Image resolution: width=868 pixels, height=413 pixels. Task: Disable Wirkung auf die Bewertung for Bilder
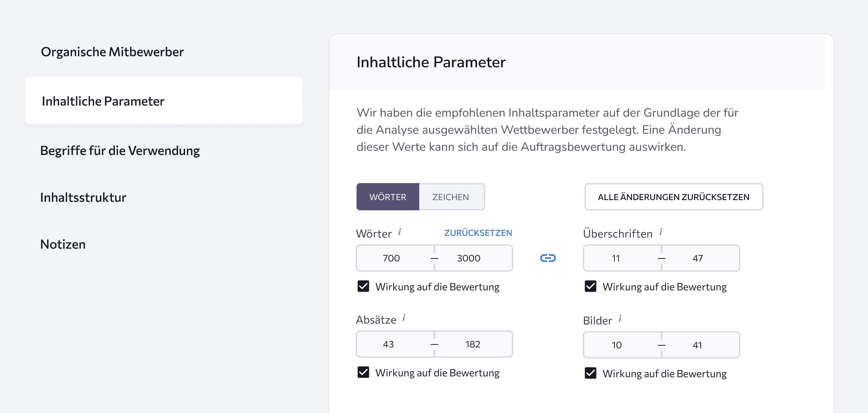point(590,373)
